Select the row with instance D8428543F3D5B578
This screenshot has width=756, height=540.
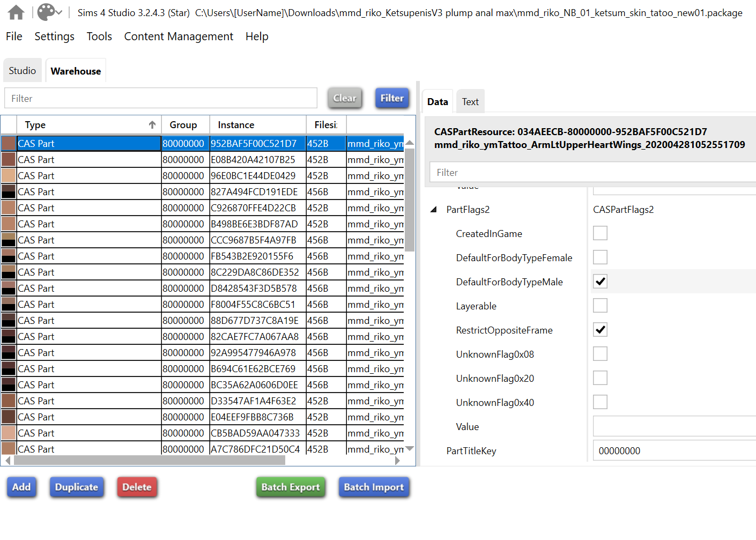pyautogui.click(x=203, y=288)
